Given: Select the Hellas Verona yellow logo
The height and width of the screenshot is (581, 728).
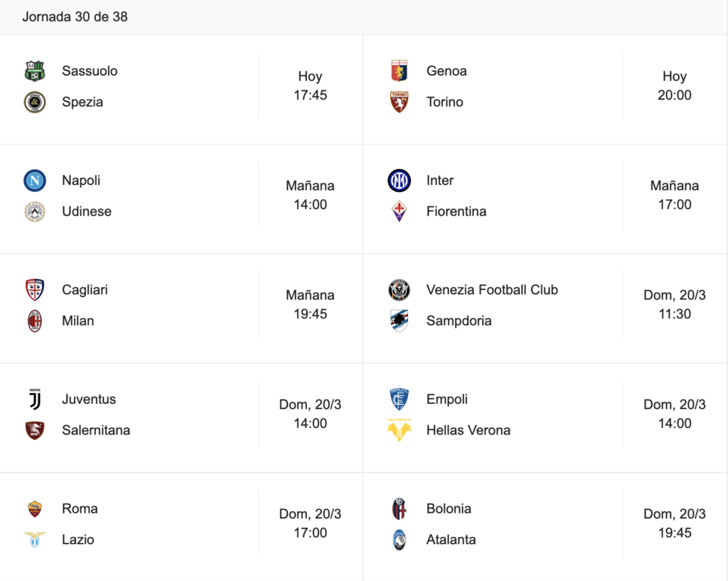Looking at the screenshot, I should [400, 430].
